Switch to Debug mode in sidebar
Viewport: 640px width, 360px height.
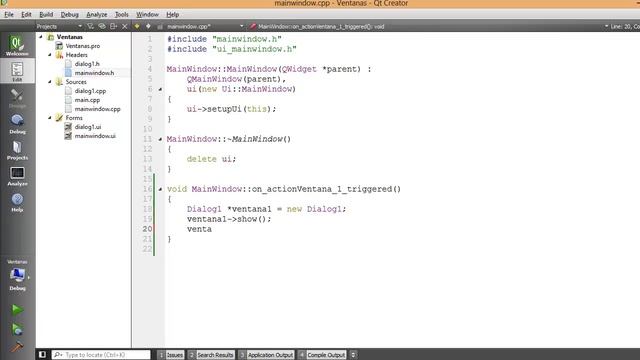click(17, 124)
